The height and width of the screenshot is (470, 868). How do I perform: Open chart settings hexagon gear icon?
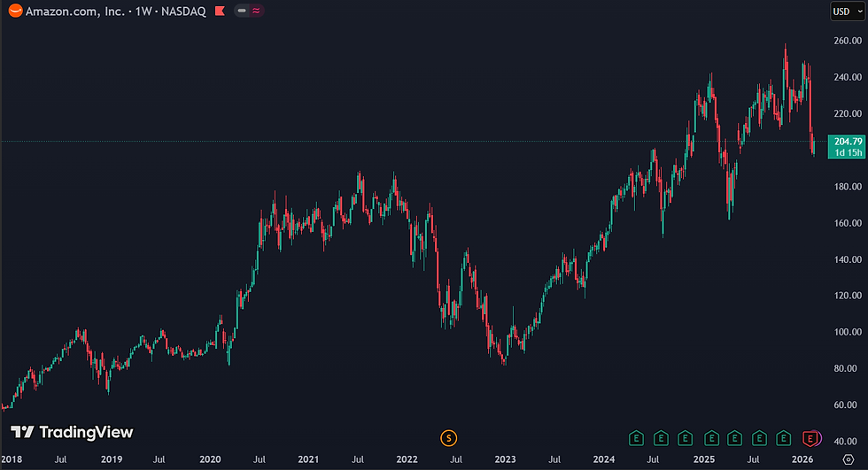click(x=849, y=459)
